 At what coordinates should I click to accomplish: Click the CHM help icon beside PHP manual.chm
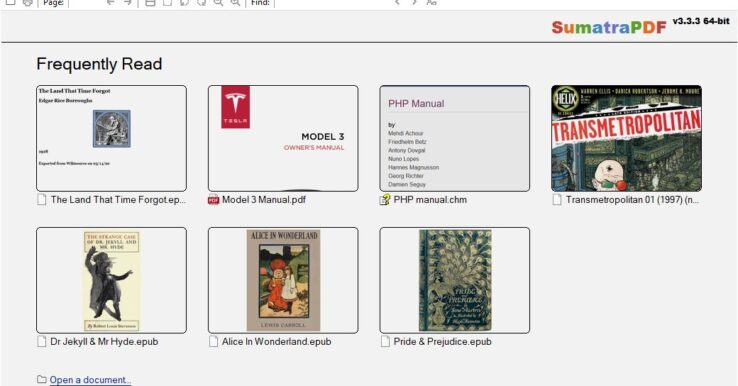[x=385, y=200]
